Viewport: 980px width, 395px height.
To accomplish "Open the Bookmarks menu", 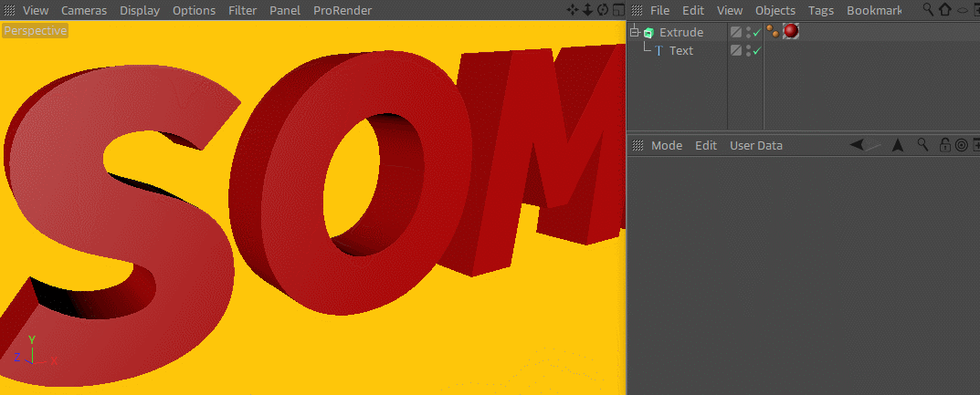I will [874, 11].
